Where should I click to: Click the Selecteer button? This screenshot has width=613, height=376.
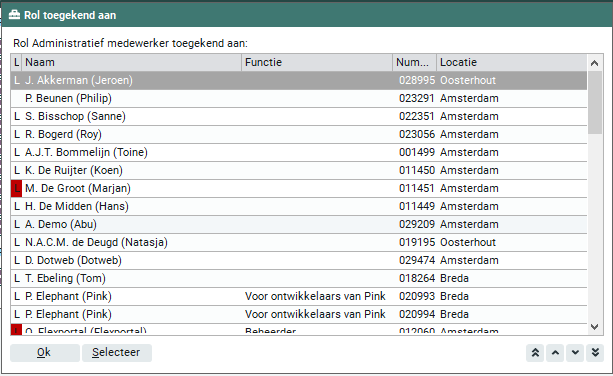pyautogui.click(x=117, y=353)
